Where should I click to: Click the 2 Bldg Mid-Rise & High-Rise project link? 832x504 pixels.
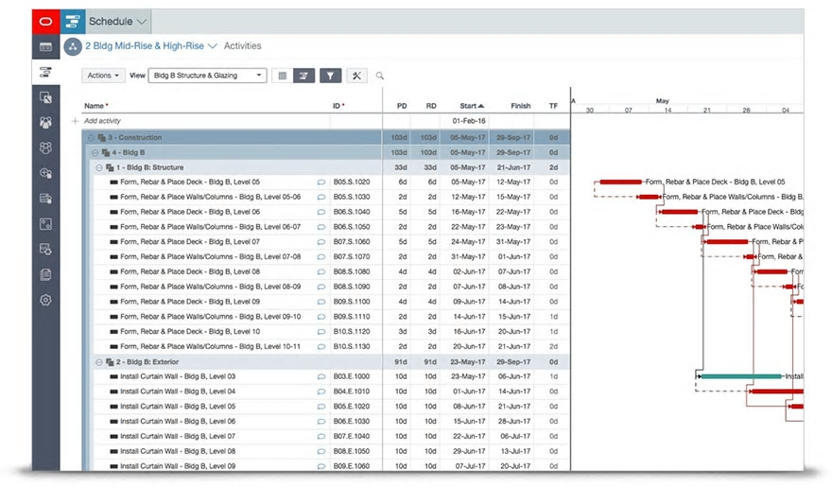pos(145,46)
